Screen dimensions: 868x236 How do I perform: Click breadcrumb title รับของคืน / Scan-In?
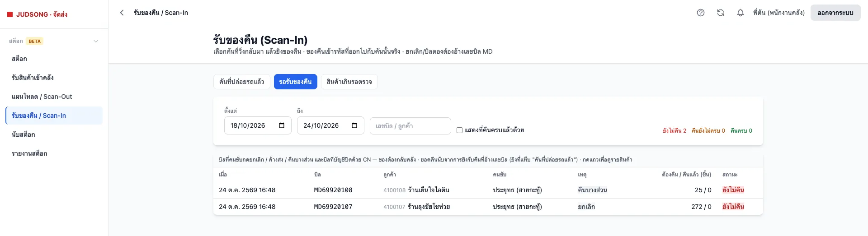(x=161, y=13)
